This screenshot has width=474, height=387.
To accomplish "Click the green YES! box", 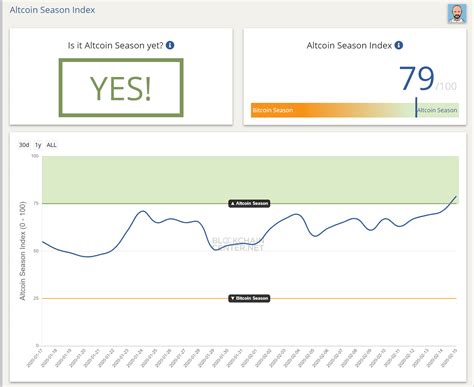I will click(121, 88).
